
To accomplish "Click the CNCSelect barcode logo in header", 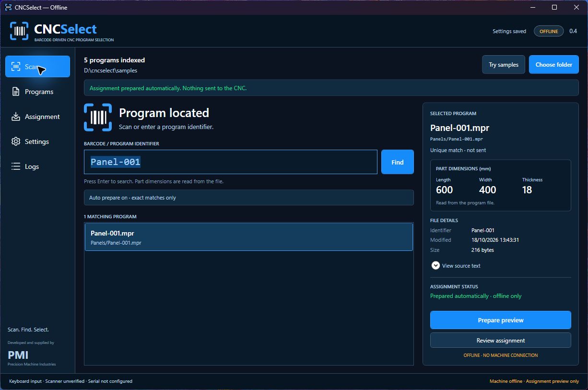I will pos(19,31).
